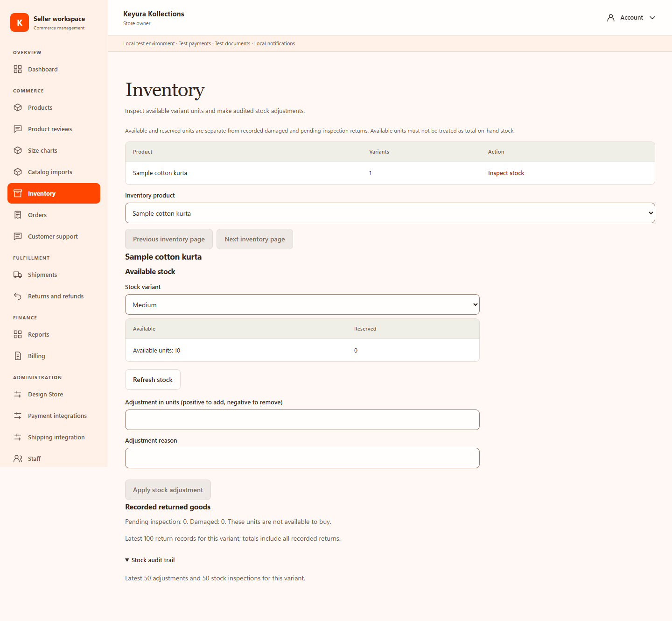Click the Products box icon

click(18, 107)
